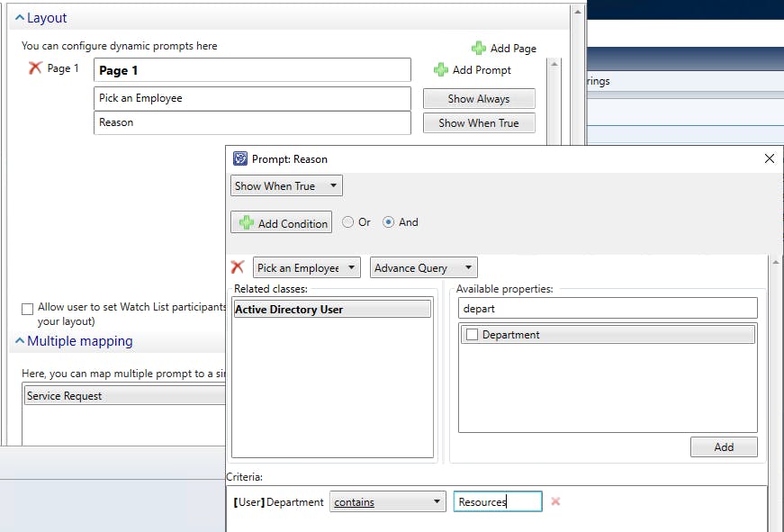Click the [User] Department criteria label

pos(278,501)
